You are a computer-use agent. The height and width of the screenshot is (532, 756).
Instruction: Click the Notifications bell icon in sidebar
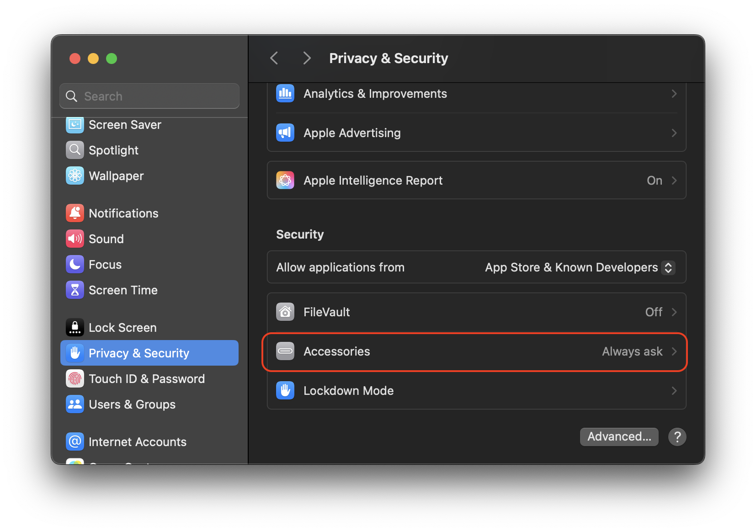point(75,213)
